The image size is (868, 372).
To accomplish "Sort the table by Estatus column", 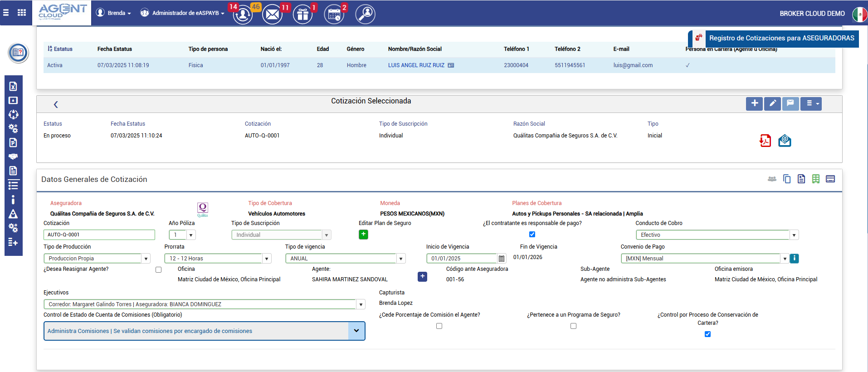I will point(60,49).
